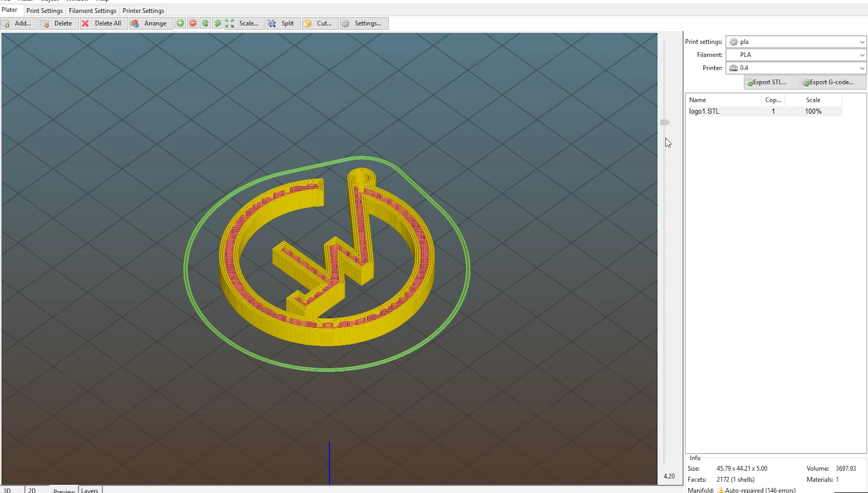868x493 pixels.
Task: Click the layer height slider thumb
Action: click(x=665, y=123)
